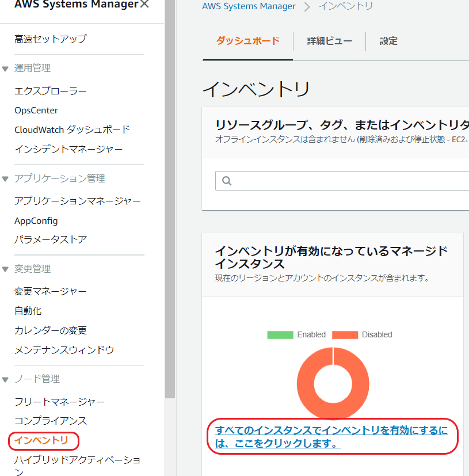Go to AppConfig
Image resolution: width=469 pixels, height=476 pixels.
point(36,220)
